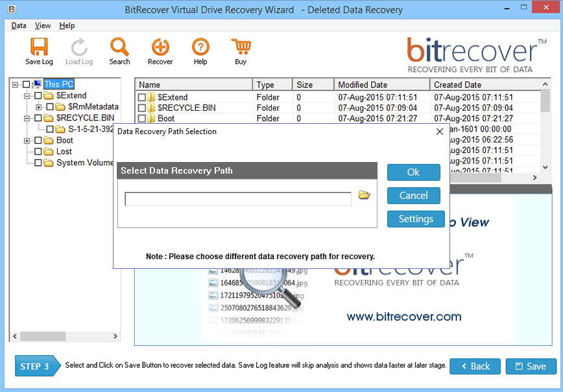This screenshot has width=563, height=392.
Task: Click the file list scroll down arrow
Action: click(x=545, y=167)
